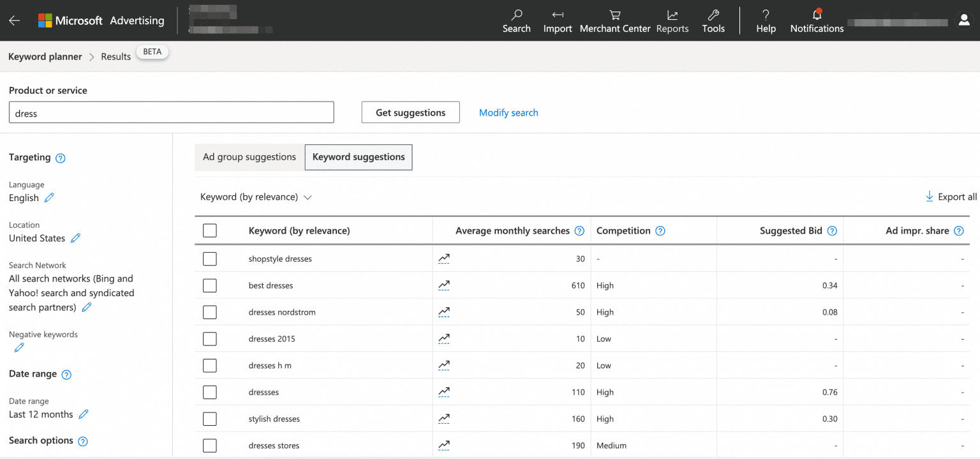Click the help icon beside Competition column
Viewport: 980px width, 459px height.
(x=660, y=230)
